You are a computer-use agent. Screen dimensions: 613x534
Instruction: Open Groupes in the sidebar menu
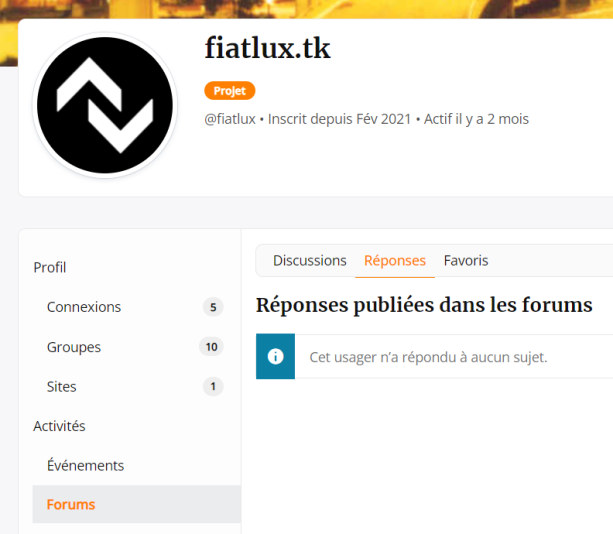(x=74, y=347)
